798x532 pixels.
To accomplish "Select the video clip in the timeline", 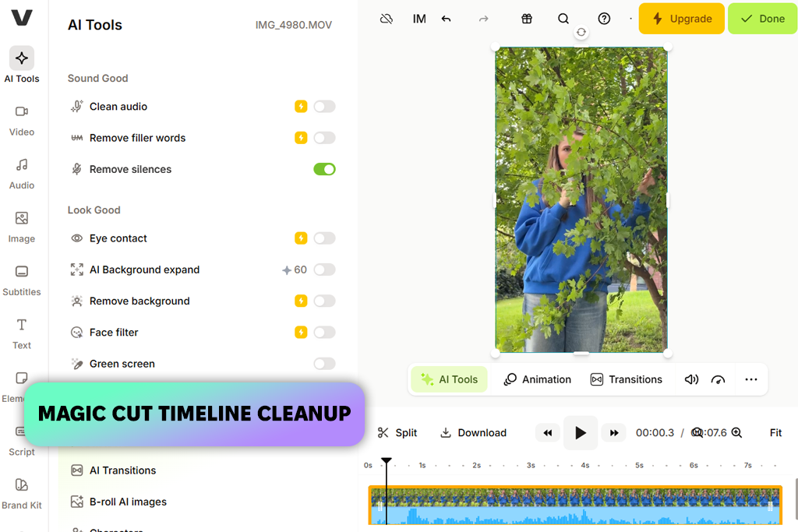I will [x=575, y=505].
